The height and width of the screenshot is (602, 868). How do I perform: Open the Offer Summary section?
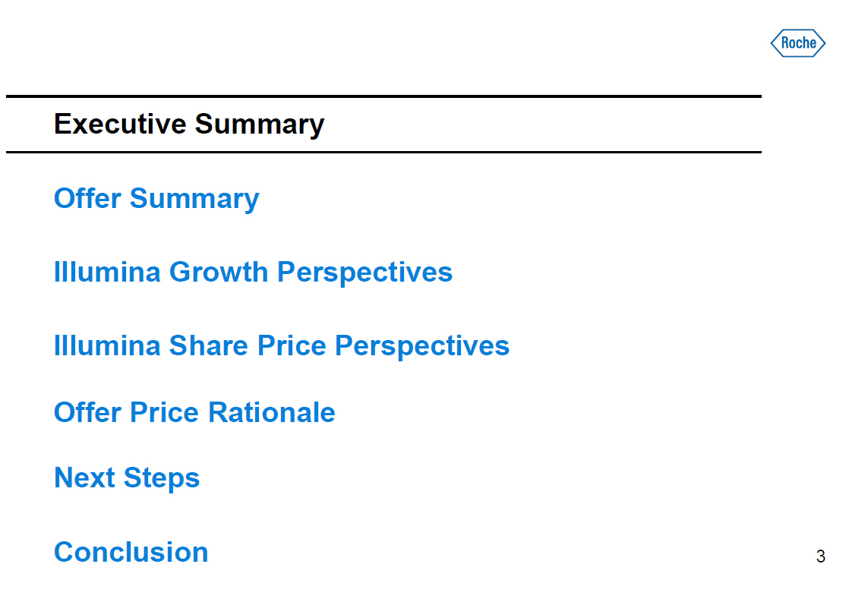156,199
